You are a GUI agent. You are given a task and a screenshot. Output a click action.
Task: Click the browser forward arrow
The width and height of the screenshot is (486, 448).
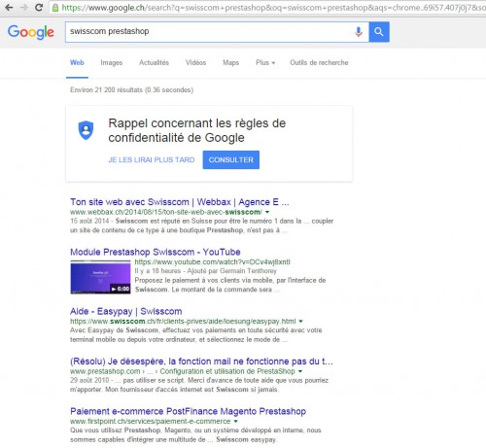[24, 7]
